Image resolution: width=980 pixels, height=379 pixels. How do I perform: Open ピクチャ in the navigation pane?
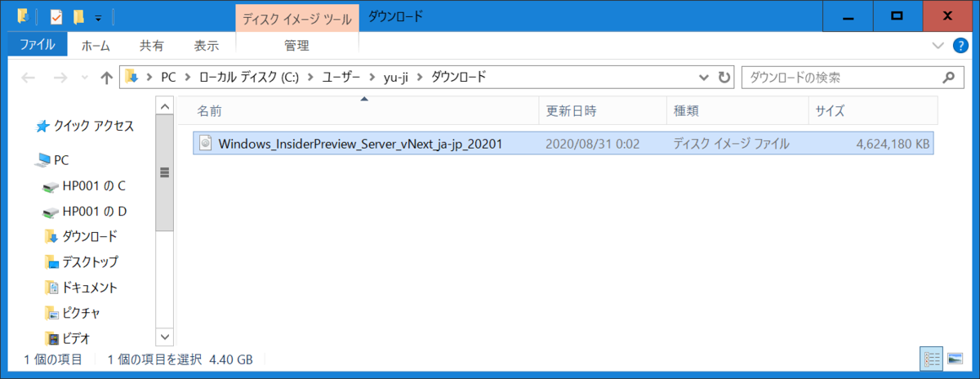(82, 313)
